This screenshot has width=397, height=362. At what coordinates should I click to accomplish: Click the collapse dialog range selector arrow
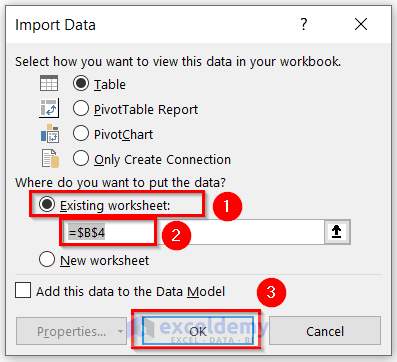coord(337,232)
